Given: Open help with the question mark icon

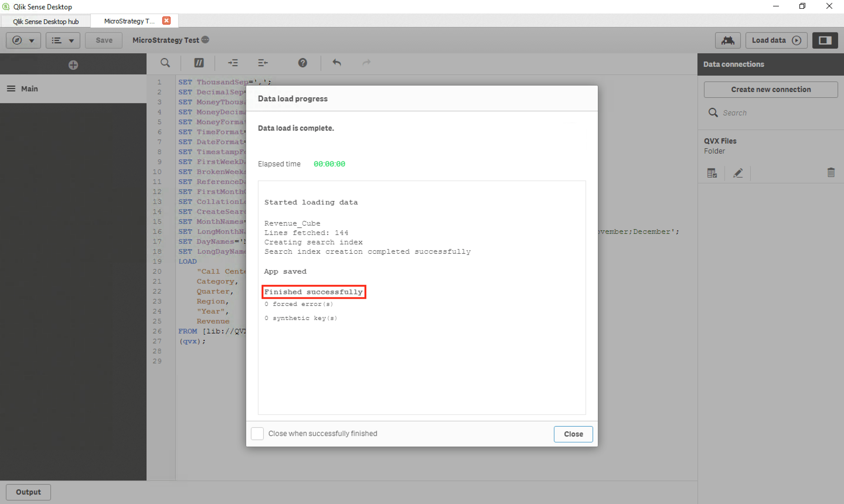Looking at the screenshot, I should (302, 63).
